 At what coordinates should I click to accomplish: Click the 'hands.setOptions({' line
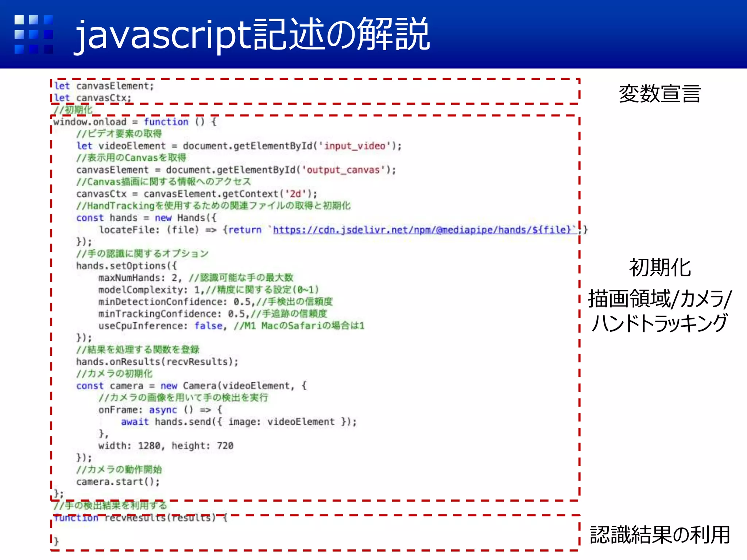coord(127,266)
